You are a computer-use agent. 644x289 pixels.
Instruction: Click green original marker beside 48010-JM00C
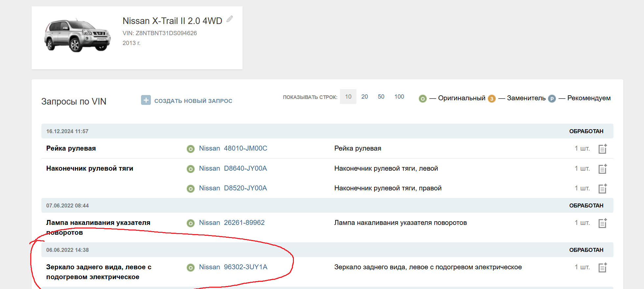191,149
